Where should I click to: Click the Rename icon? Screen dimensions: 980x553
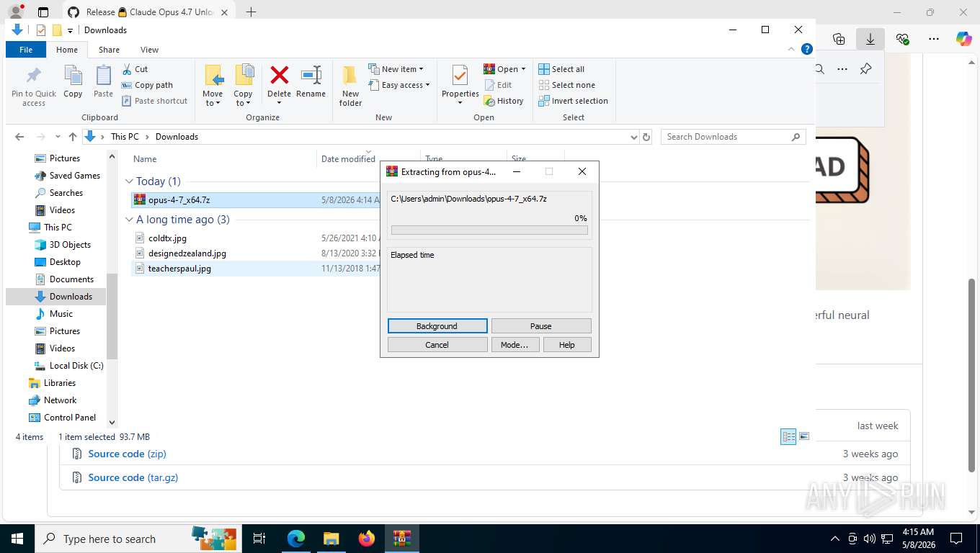click(x=311, y=75)
